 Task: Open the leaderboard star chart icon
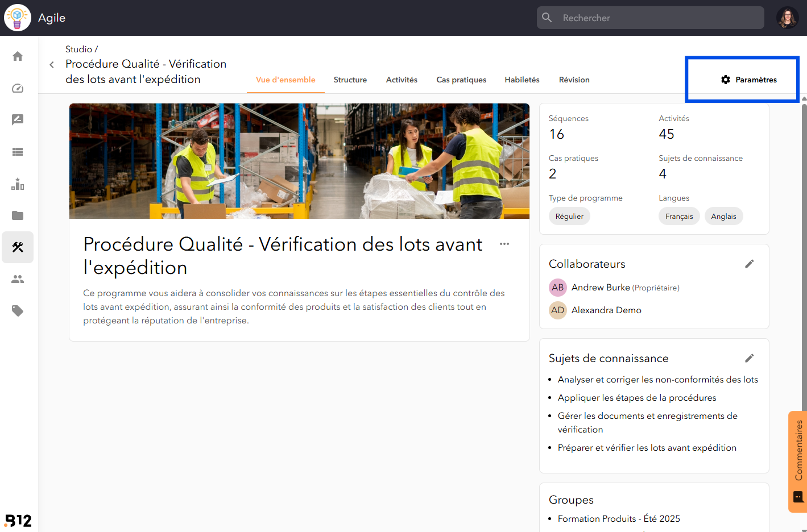point(18,184)
